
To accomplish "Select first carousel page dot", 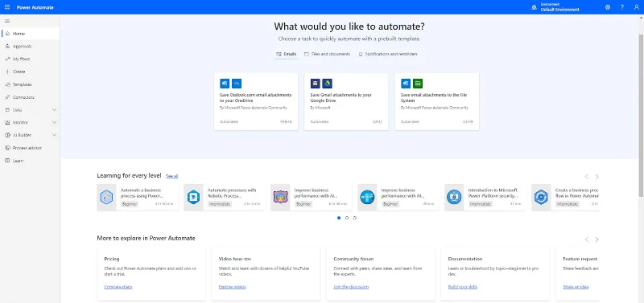I will (x=339, y=218).
